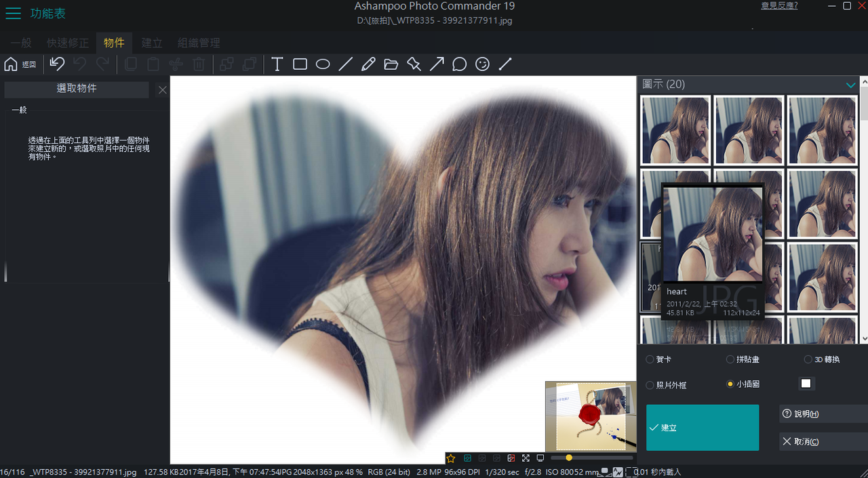Select the Arrow drawing tool
The width and height of the screenshot is (868, 478).
tap(437, 64)
